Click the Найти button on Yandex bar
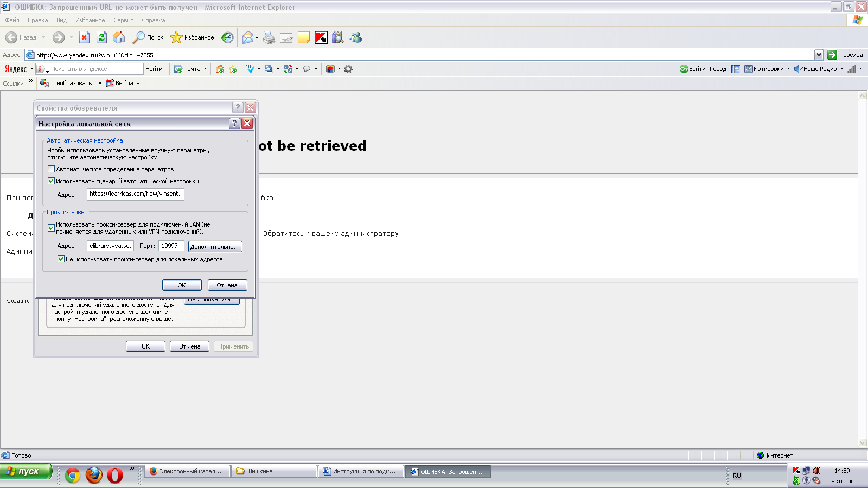Screen dimensions: 868x488 pyautogui.click(x=154, y=69)
